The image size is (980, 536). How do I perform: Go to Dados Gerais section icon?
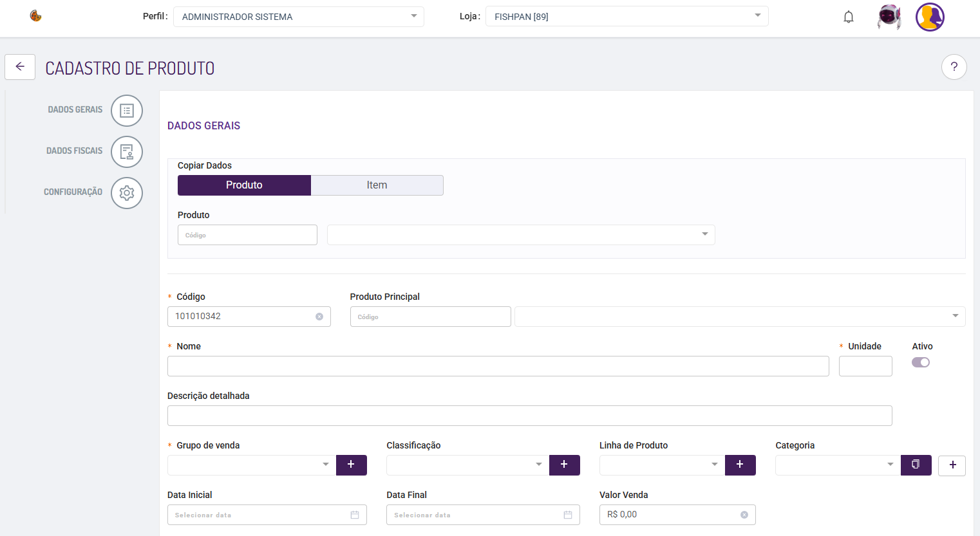pos(127,111)
